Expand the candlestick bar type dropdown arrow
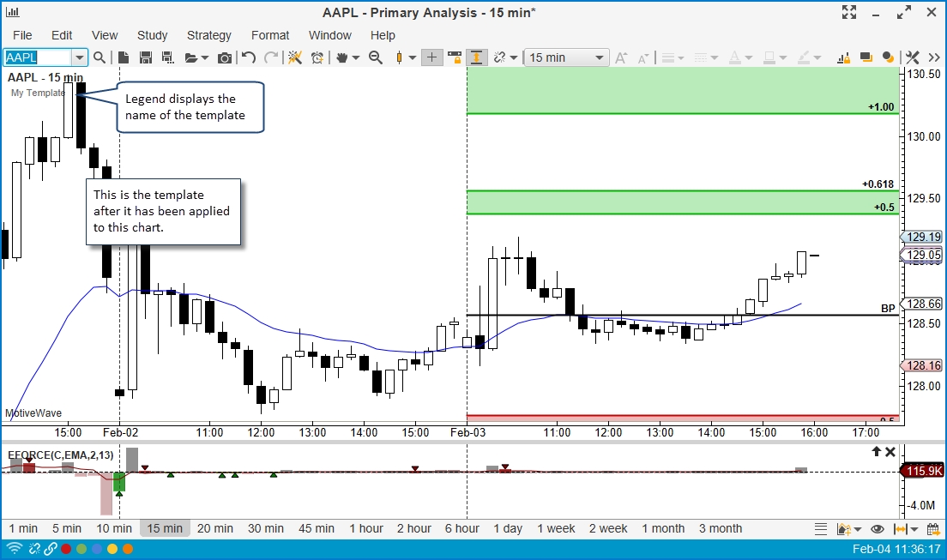Screen dimensions: 947x560 (x=413, y=58)
